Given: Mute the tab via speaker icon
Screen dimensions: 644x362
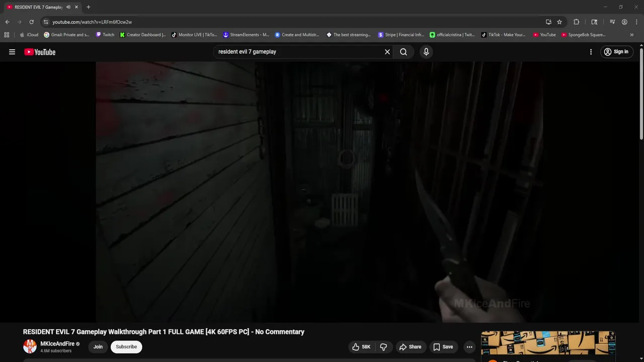Looking at the screenshot, I should (68, 7).
